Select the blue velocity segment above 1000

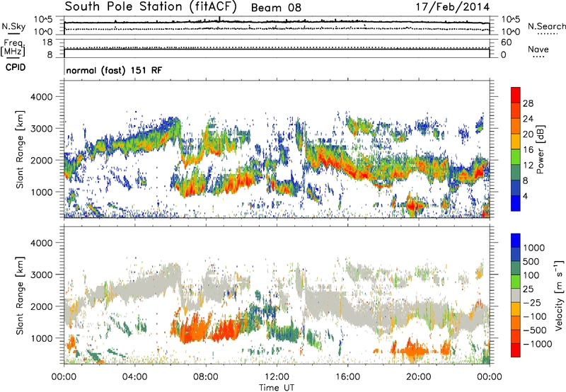point(516,241)
